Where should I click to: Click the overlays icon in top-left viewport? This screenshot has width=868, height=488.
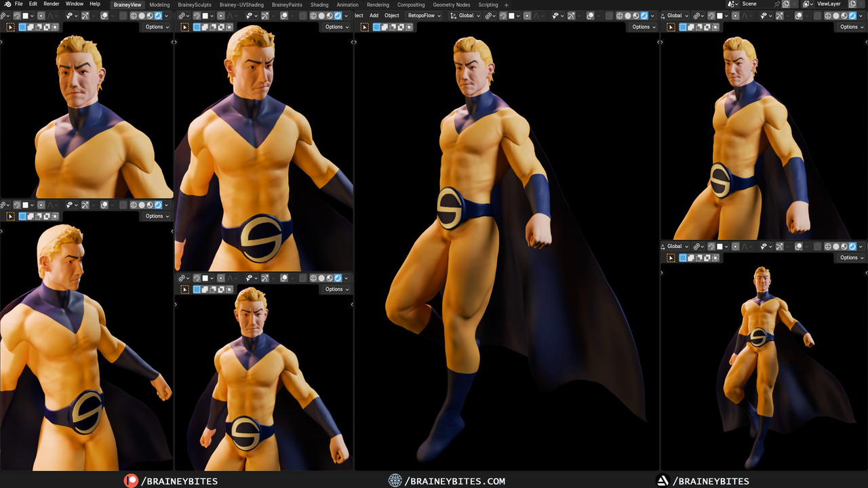[x=104, y=16]
